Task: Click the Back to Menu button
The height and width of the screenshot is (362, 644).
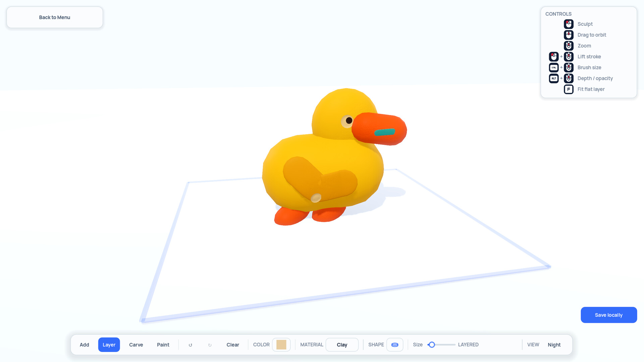Action: click(55, 17)
